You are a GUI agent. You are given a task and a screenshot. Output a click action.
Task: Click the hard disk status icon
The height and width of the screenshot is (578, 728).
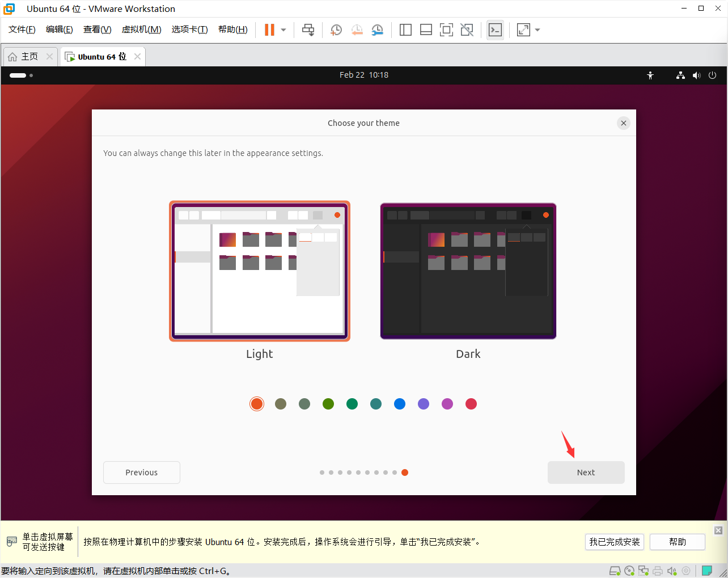pyautogui.click(x=615, y=571)
